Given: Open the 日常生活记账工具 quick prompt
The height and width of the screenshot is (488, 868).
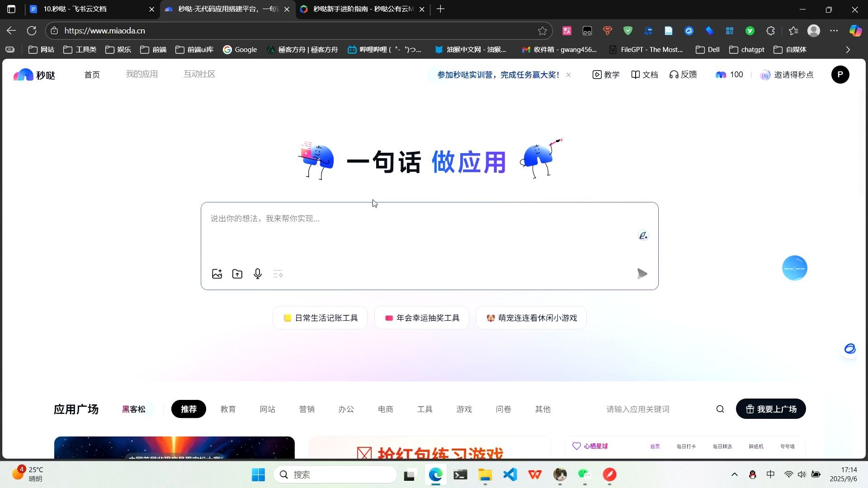Looking at the screenshot, I should pos(320,318).
